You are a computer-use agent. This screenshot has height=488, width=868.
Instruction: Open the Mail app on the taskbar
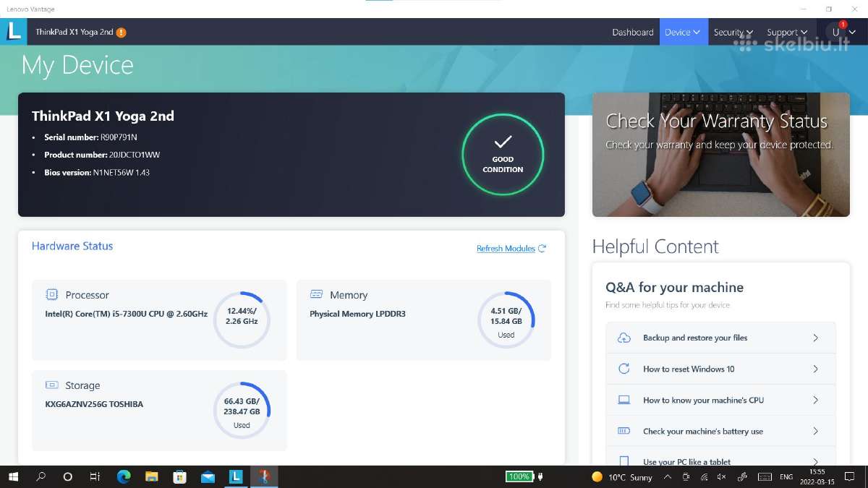[x=208, y=476]
